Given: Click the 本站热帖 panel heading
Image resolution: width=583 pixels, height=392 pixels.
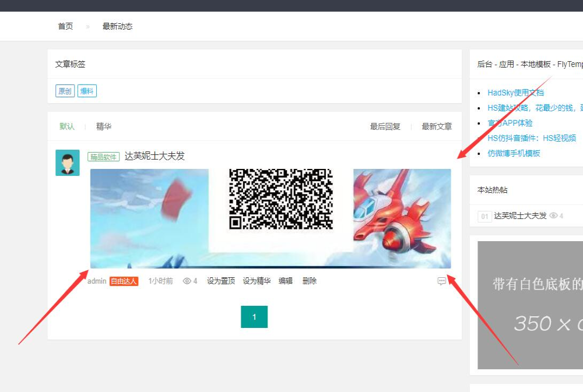Looking at the screenshot, I should click(x=492, y=190).
